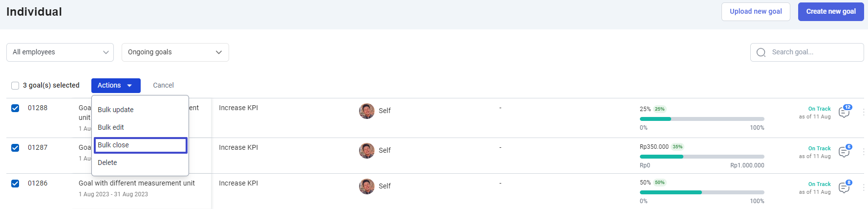The height and width of the screenshot is (209, 868).
Task: Open comments icon for goal 01287
Action: click(844, 152)
